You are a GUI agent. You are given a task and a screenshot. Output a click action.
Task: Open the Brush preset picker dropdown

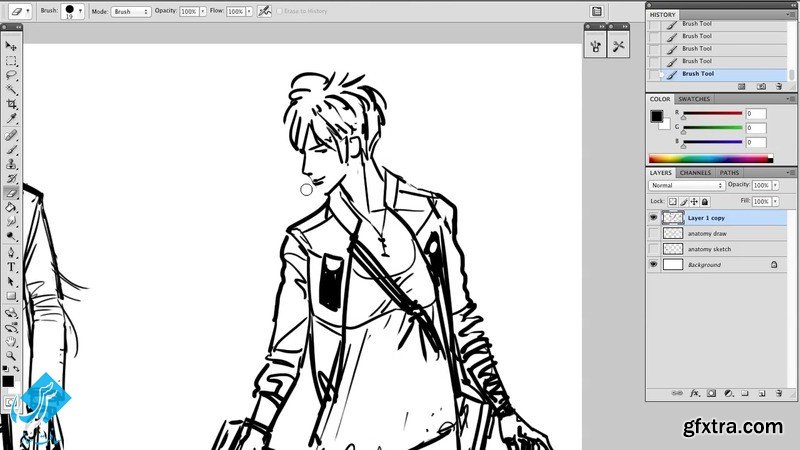tap(80, 11)
